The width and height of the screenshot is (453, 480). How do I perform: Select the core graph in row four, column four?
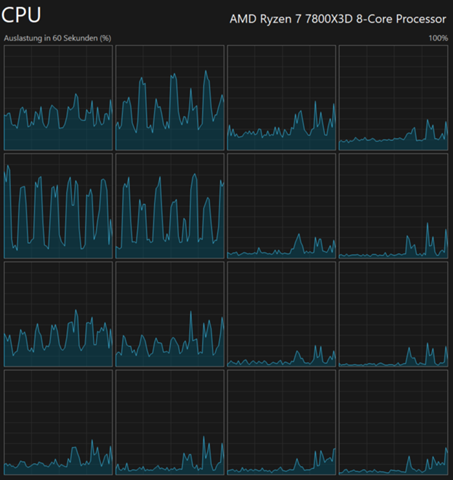click(393, 422)
